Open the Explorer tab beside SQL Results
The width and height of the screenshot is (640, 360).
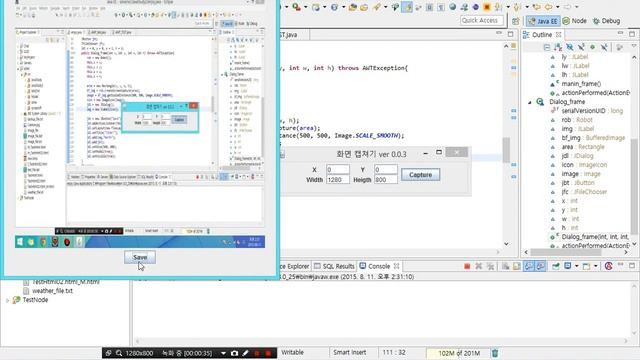pos(295,266)
